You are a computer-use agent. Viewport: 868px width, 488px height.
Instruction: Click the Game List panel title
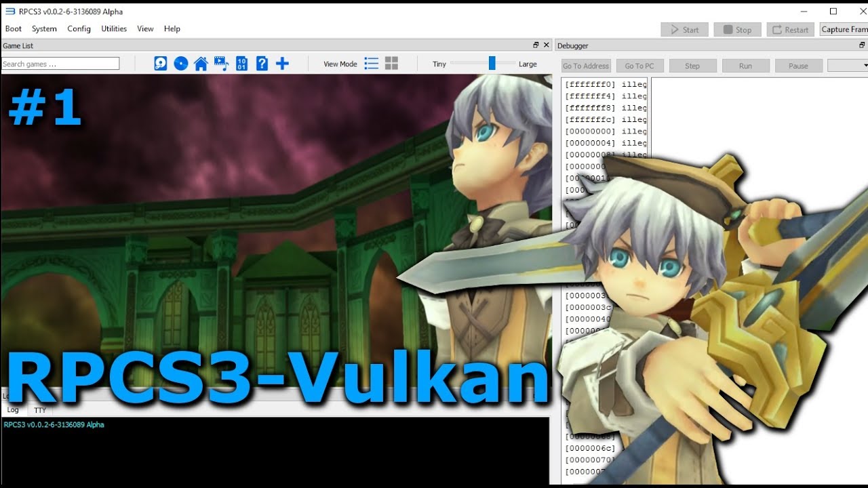(18, 45)
